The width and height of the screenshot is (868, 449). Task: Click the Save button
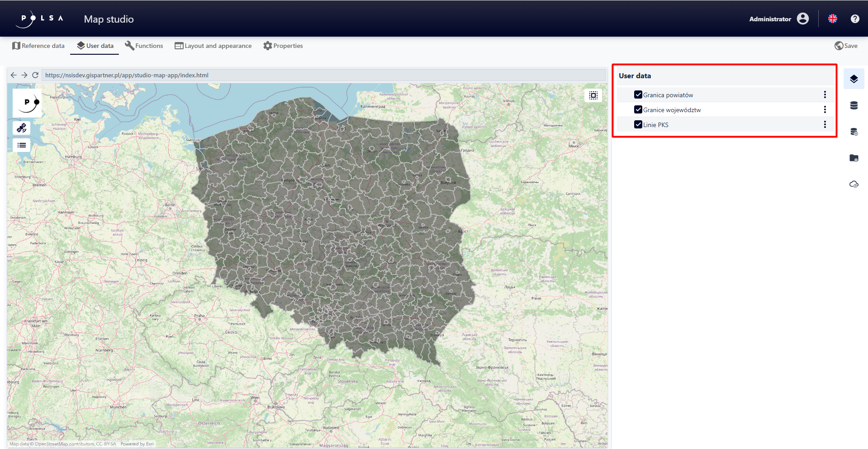pyautogui.click(x=846, y=46)
